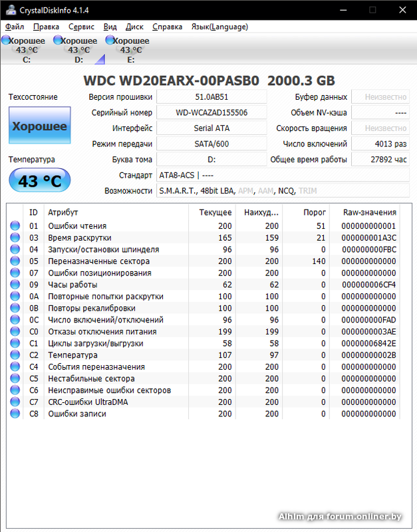Open the Справка menu
The height and width of the screenshot is (532, 417).
click(x=168, y=27)
